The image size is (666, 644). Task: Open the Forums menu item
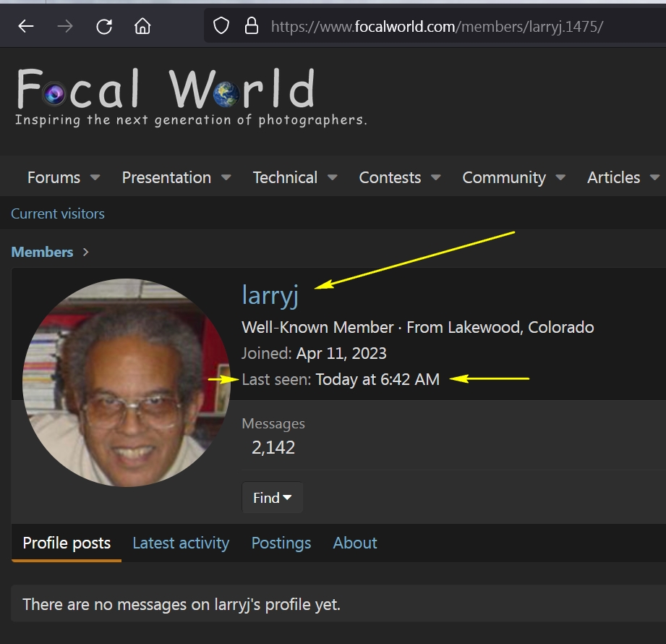click(x=54, y=178)
